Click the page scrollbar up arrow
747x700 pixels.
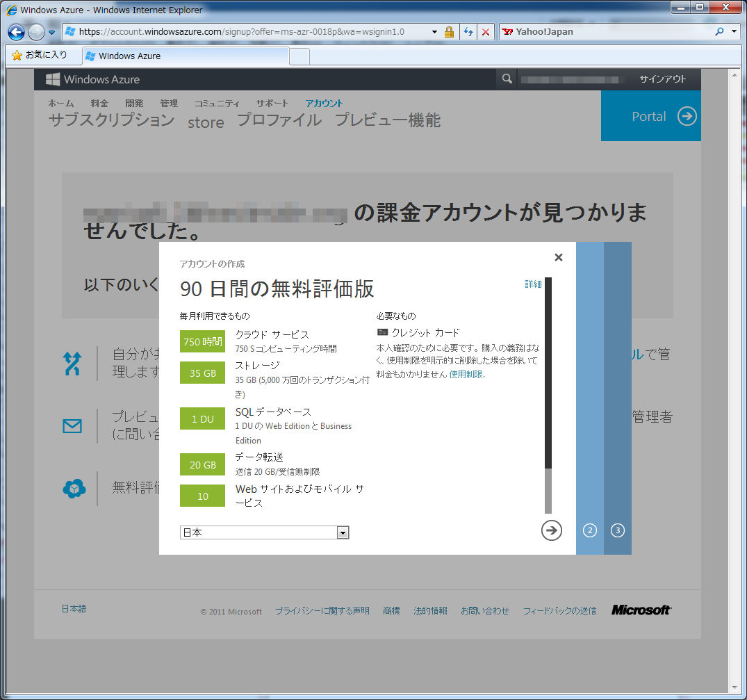(x=734, y=75)
